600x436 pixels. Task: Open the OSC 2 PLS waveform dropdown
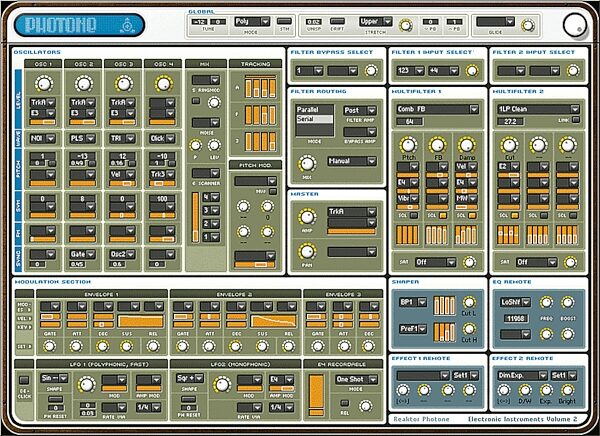[82, 138]
